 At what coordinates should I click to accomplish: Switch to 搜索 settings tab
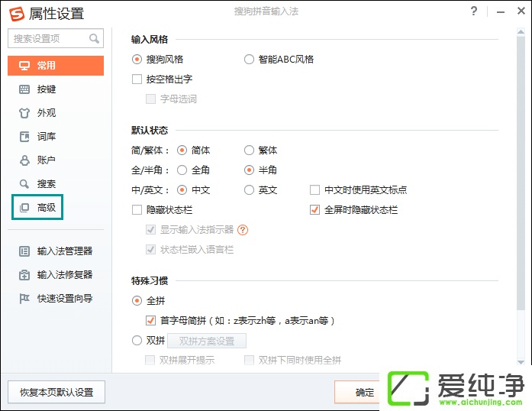(46, 184)
